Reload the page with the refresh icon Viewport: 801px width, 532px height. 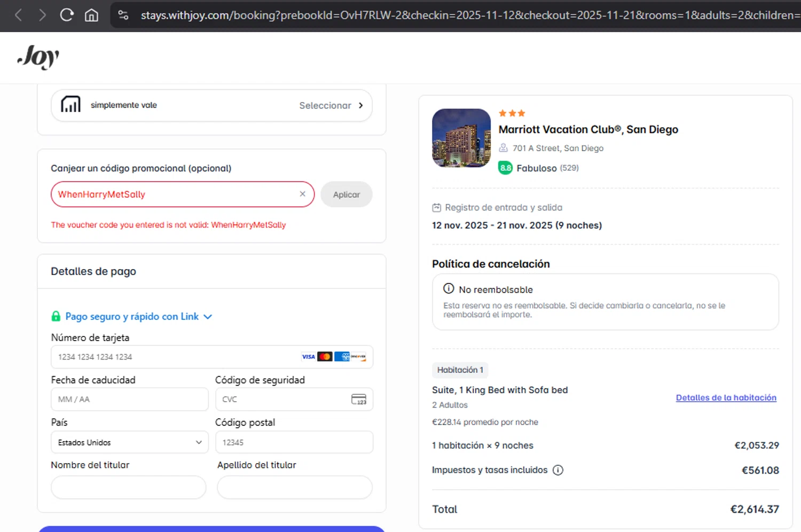click(x=67, y=15)
